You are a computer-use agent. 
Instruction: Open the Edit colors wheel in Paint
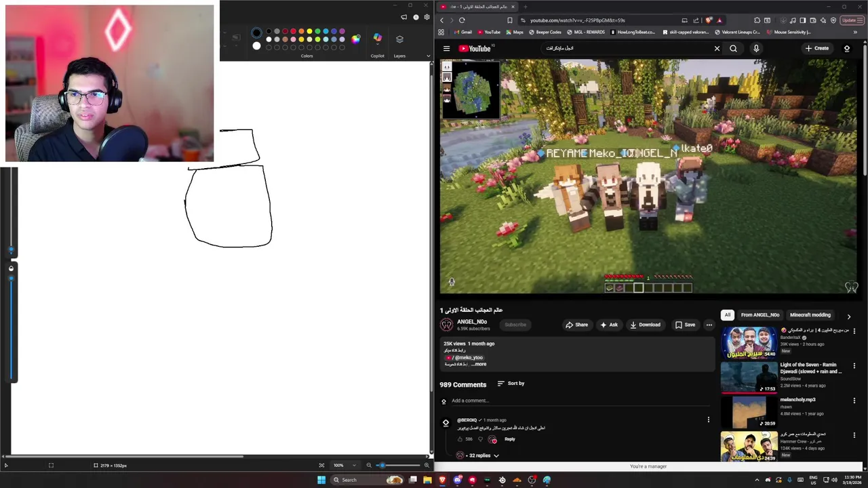pyautogui.click(x=355, y=39)
